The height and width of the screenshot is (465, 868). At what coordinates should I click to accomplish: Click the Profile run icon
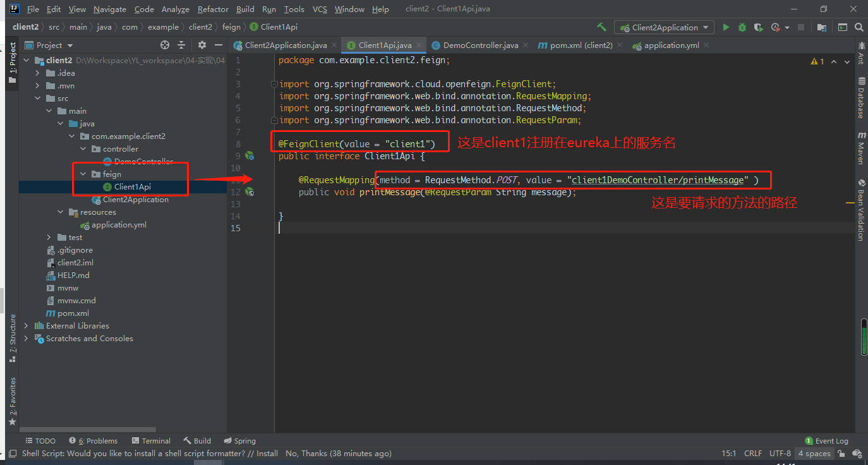[x=776, y=27]
